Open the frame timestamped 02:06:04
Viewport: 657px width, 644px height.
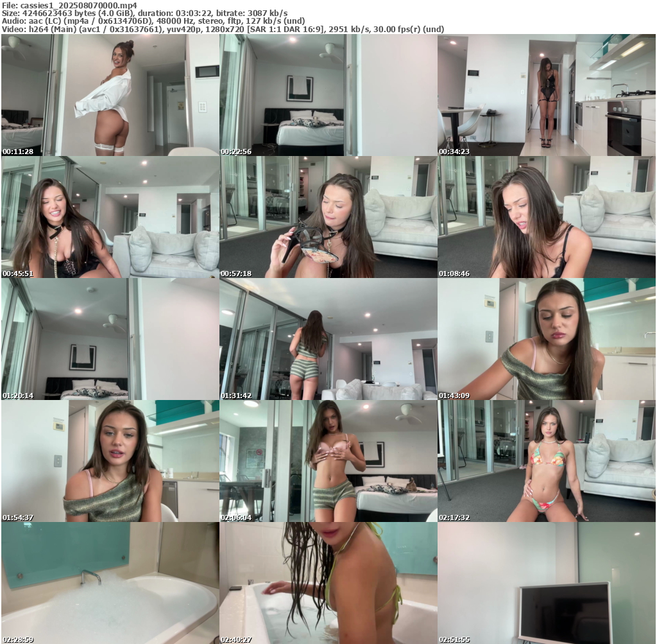328,461
